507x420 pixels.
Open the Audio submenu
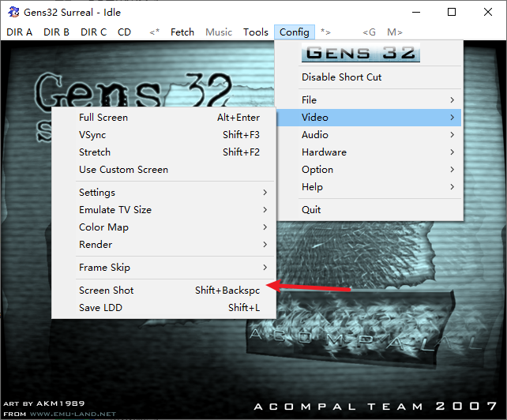tap(369, 135)
